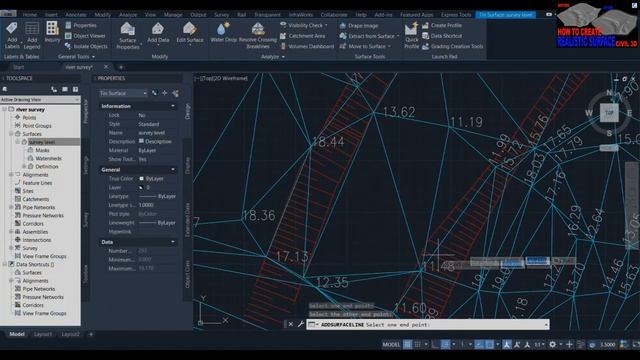The height and width of the screenshot is (360, 640).
Task: Open the Home ribbon tab
Action: pos(29,14)
